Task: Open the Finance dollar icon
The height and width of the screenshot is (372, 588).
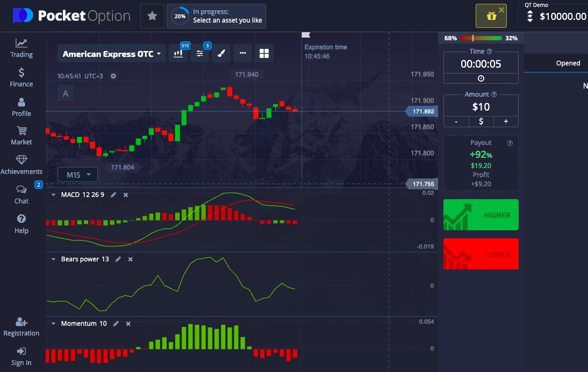Action: pyautogui.click(x=21, y=72)
